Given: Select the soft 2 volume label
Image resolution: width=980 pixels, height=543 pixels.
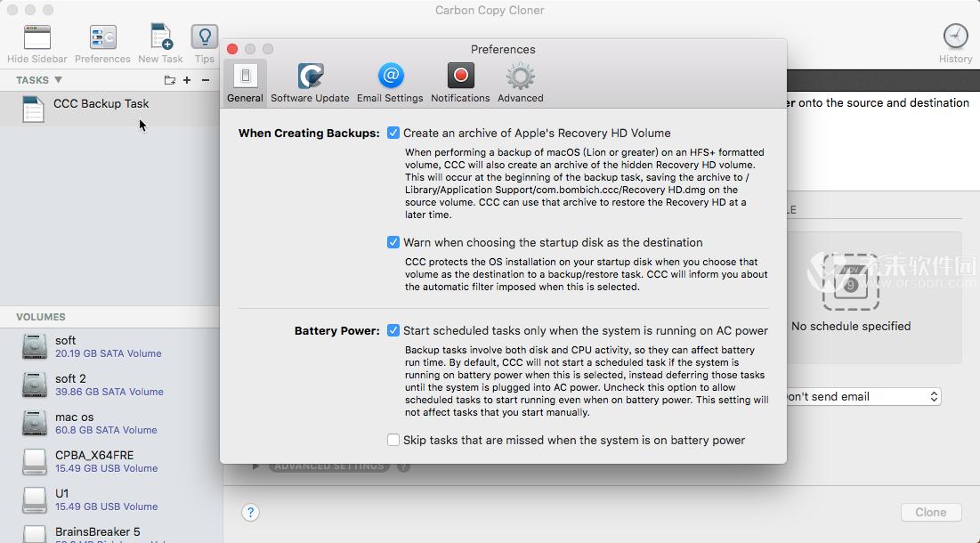Looking at the screenshot, I should pos(70,378).
